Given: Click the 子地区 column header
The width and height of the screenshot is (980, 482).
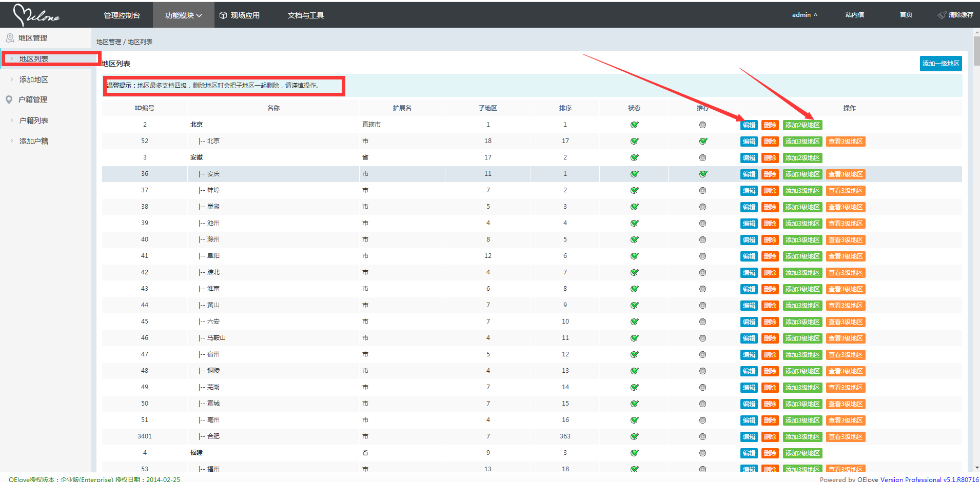Looking at the screenshot, I should tap(488, 108).
